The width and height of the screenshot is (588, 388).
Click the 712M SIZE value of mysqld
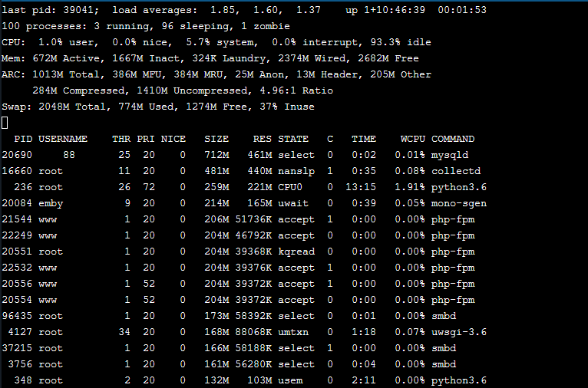[x=216, y=155]
